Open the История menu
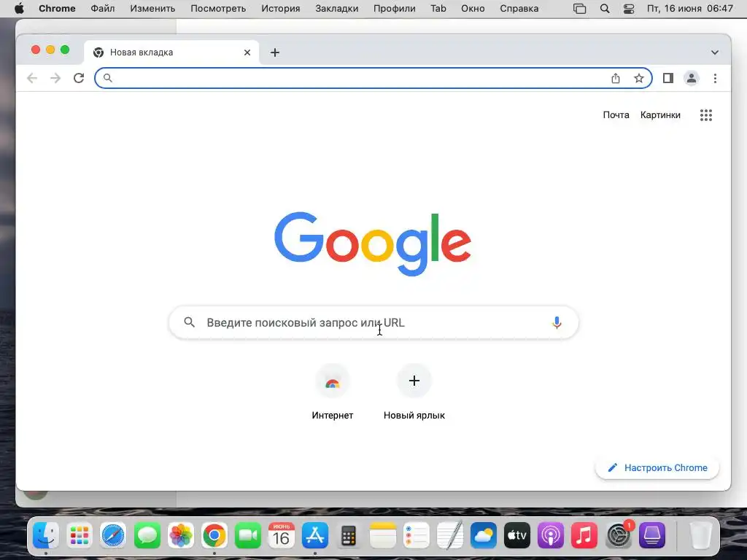Image resolution: width=747 pixels, height=560 pixels. coord(281,9)
